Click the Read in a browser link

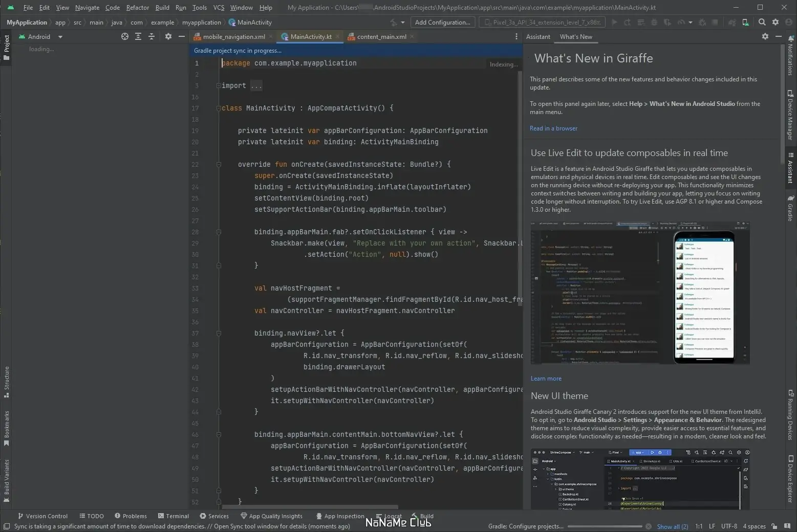tap(553, 128)
